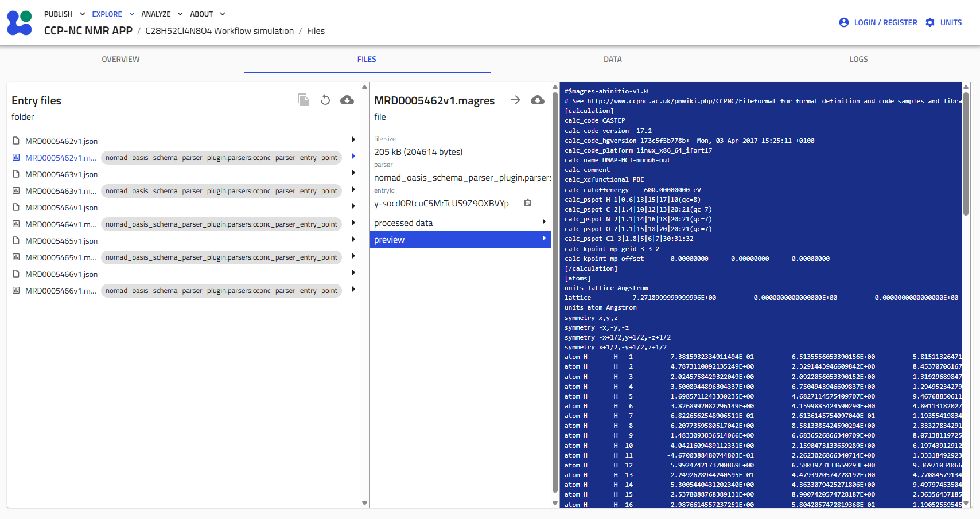Download the MRD0005462v1.magres file

(x=538, y=100)
